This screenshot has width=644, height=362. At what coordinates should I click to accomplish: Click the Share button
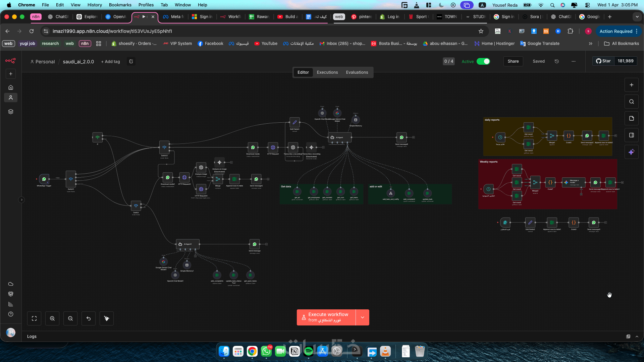(x=513, y=61)
